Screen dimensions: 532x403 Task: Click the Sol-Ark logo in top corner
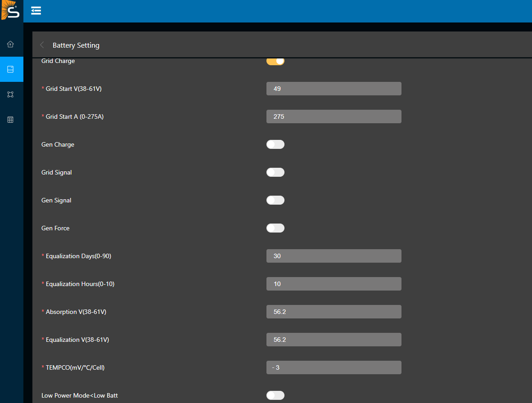(x=11, y=10)
